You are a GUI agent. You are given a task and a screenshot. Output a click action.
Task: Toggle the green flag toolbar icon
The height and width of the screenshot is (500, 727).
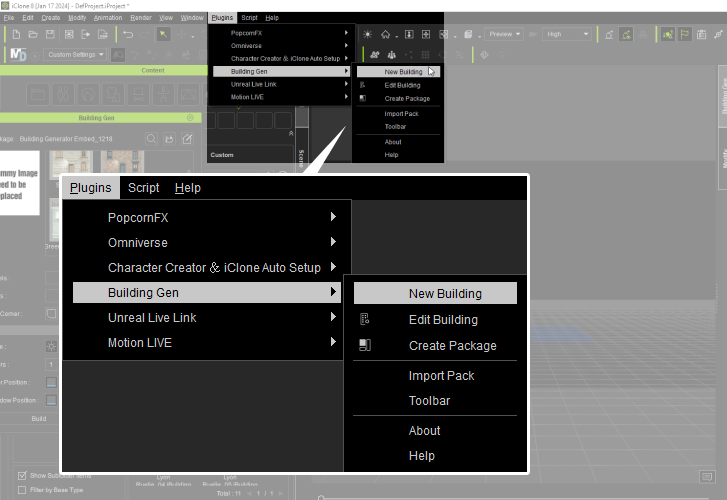685,34
